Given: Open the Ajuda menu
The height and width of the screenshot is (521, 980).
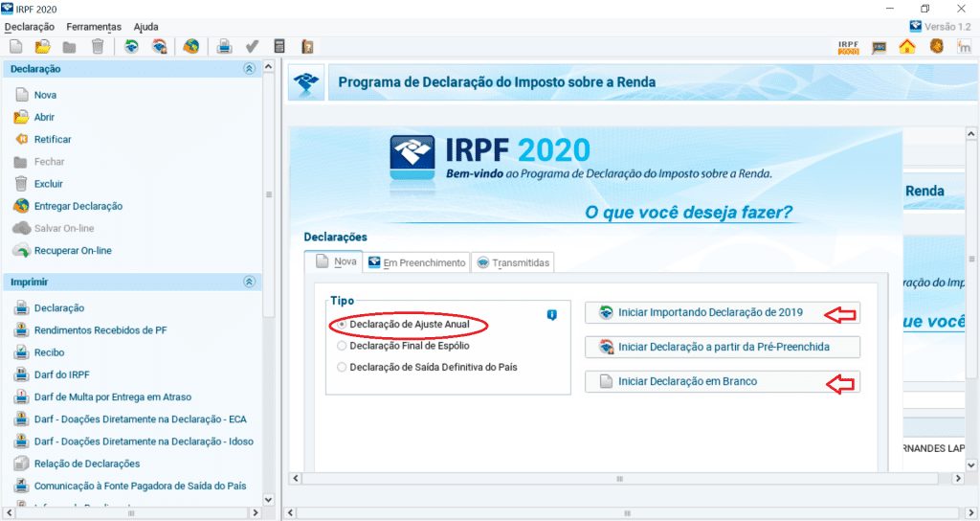Looking at the screenshot, I should pyautogui.click(x=145, y=27).
